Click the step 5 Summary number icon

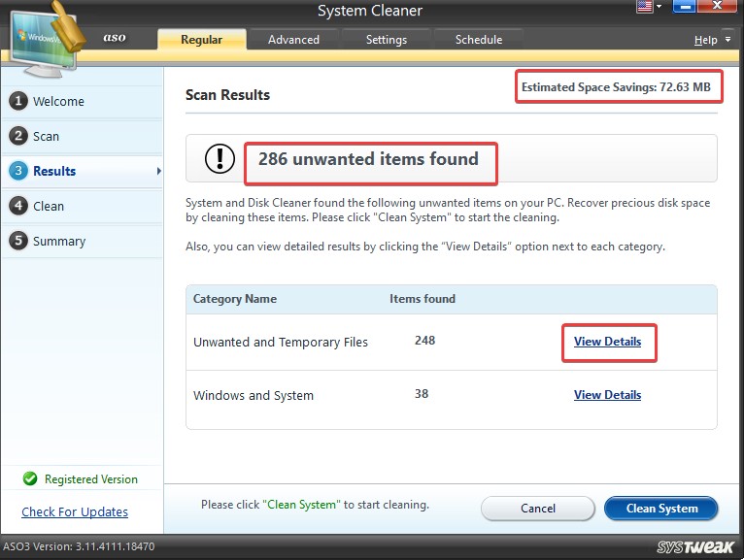pyautogui.click(x=17, y=241)
